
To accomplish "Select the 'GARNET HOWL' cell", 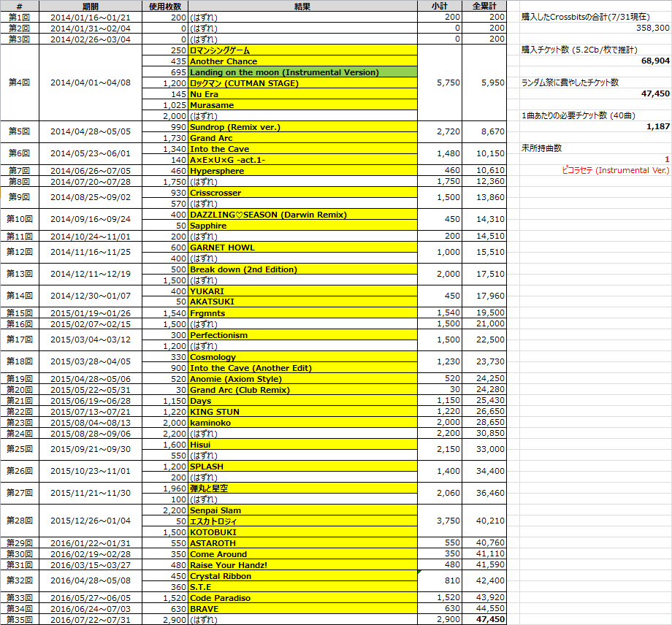I will click(x=302, y=248).
